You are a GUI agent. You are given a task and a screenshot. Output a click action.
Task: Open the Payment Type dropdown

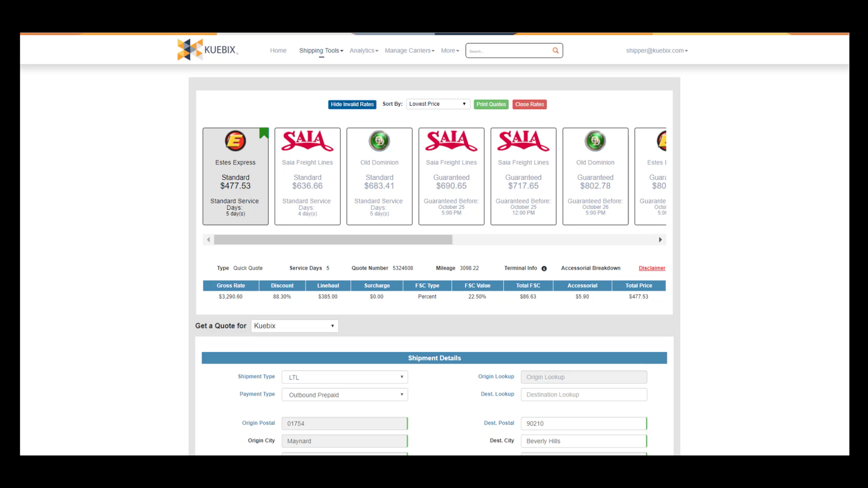point(344,395)
